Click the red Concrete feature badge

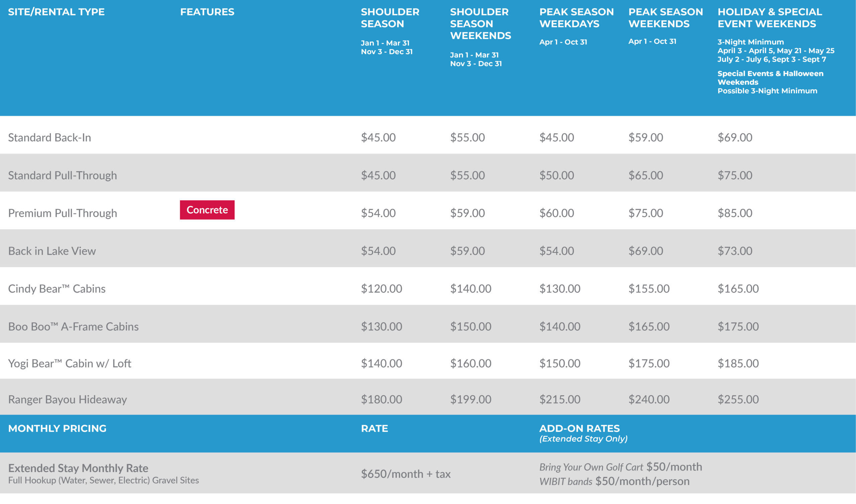point(207,210)
